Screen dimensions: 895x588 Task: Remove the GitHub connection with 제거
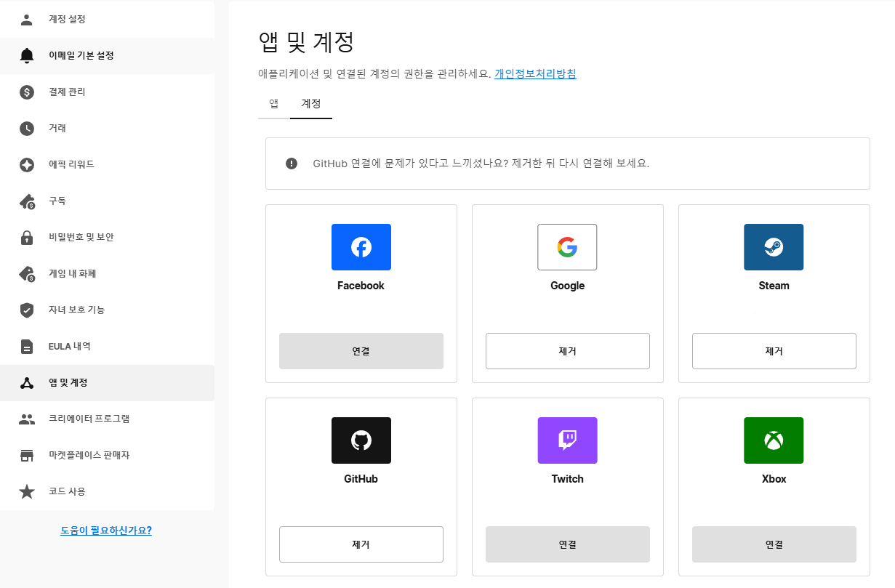pyautogui.click(x=361, y=544)
